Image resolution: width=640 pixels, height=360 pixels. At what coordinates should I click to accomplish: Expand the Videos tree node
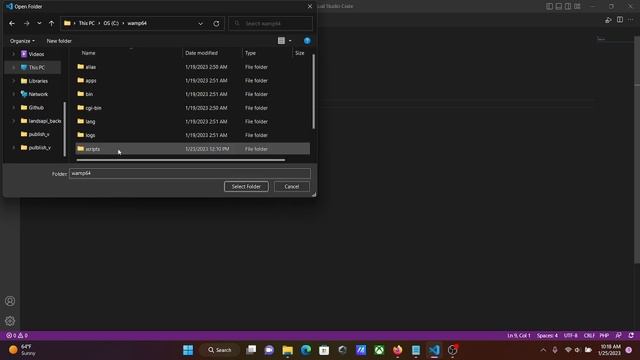point(13,54)
